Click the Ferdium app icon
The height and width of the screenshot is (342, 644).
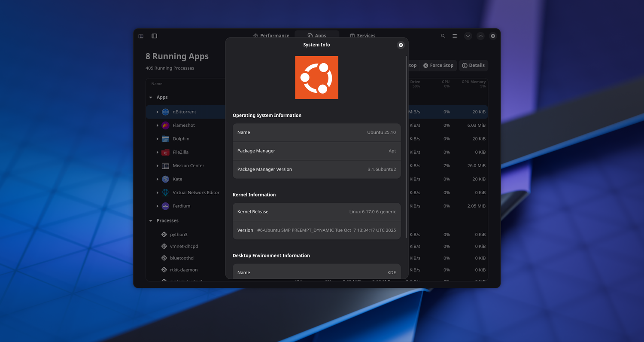[165, 206]
